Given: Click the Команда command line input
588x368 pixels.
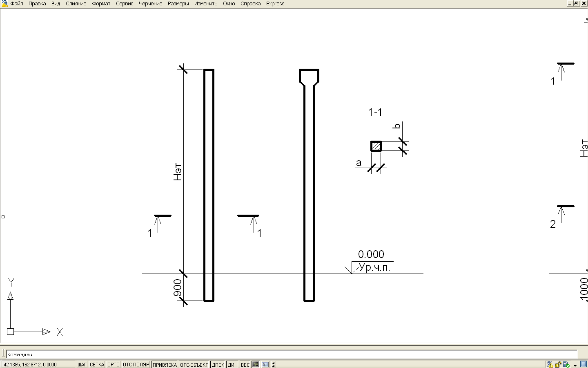Looking at the screenshot, I should coord(292,355).
